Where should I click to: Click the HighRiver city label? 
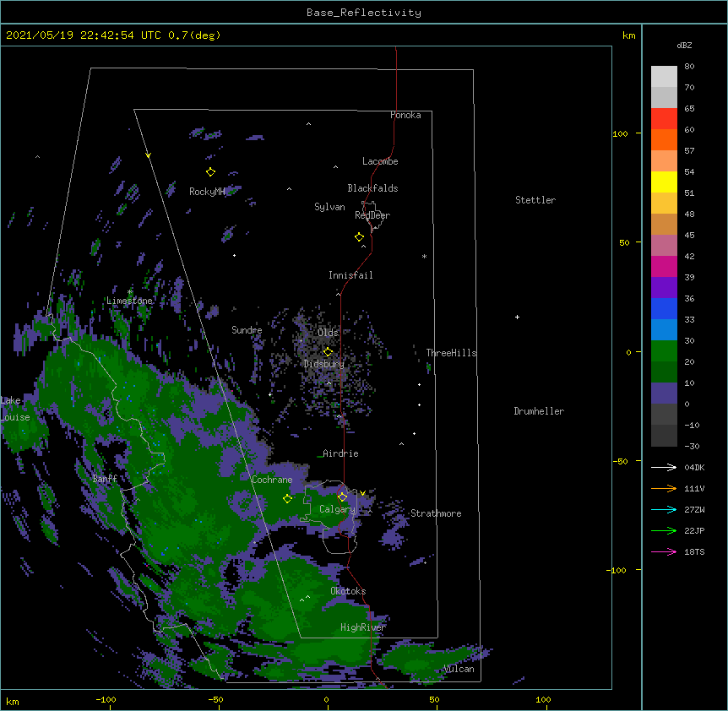coord(363,627)
